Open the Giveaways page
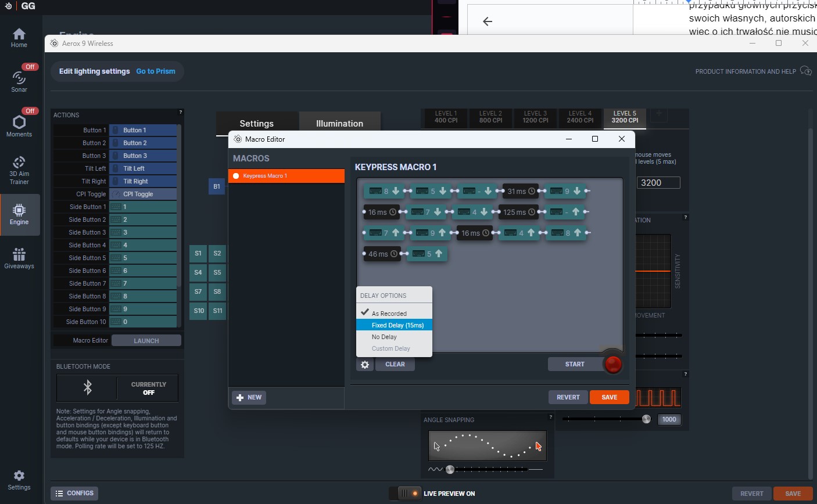The width and height of the screenshot is (817, 504). 19,258
